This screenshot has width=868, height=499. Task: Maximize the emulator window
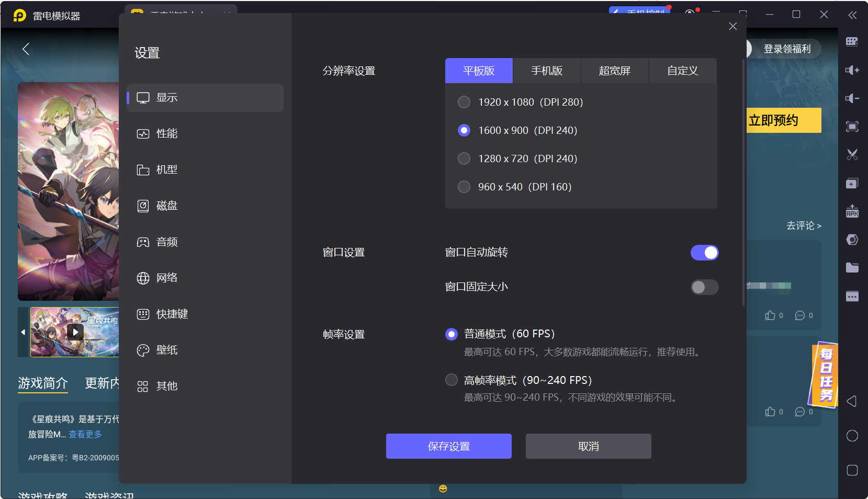[796, 15]
